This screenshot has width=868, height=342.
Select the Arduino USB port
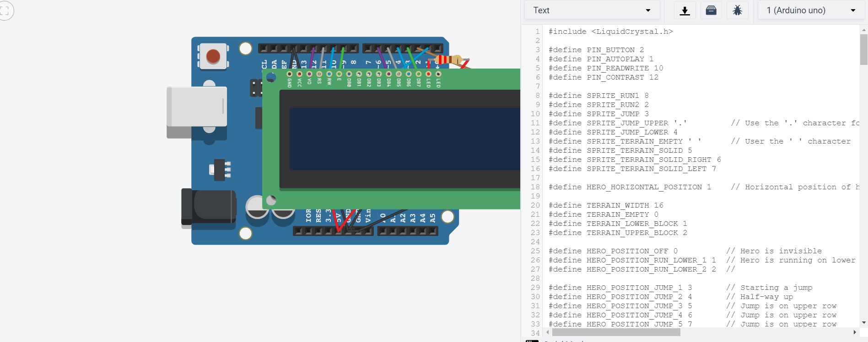197,112
